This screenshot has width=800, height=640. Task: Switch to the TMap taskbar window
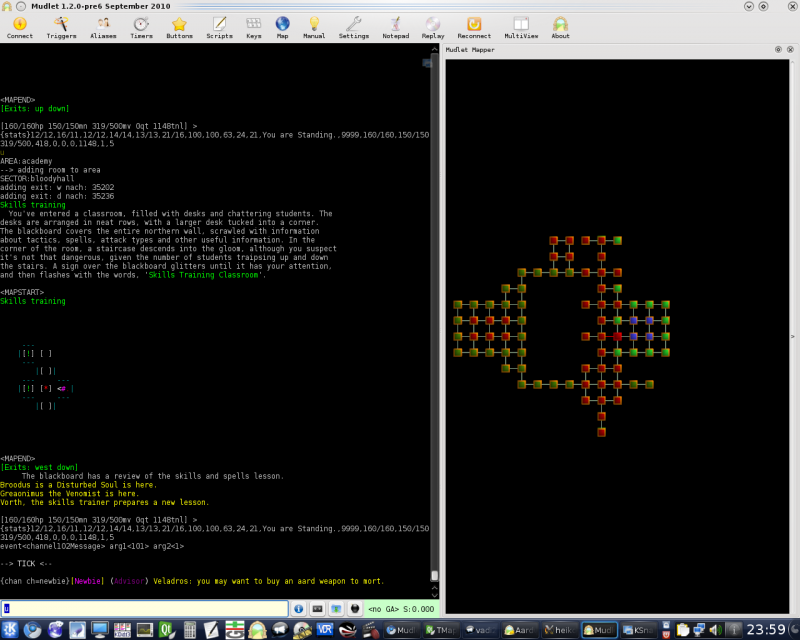pyautogui.click(x=442, y=630)
